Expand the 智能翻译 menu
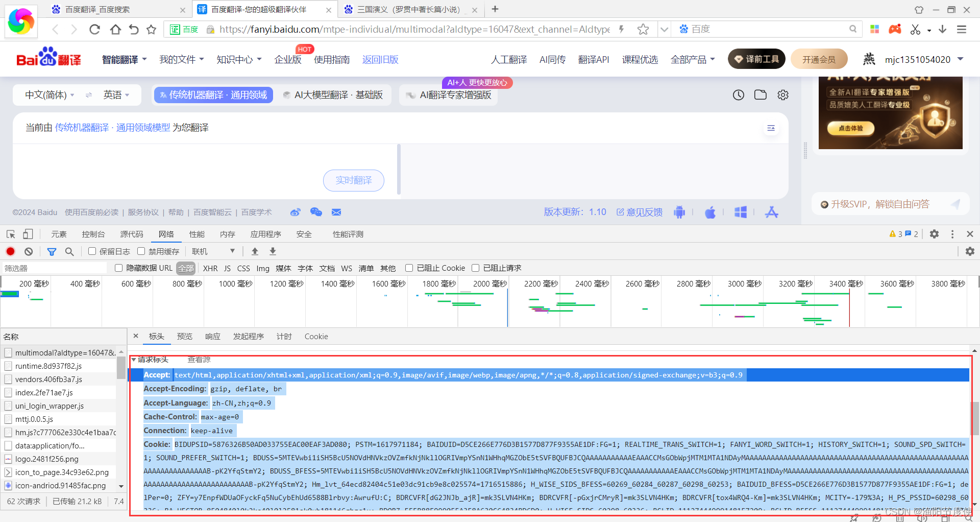The height and width of the screenshot is (522, 980). 125,60
